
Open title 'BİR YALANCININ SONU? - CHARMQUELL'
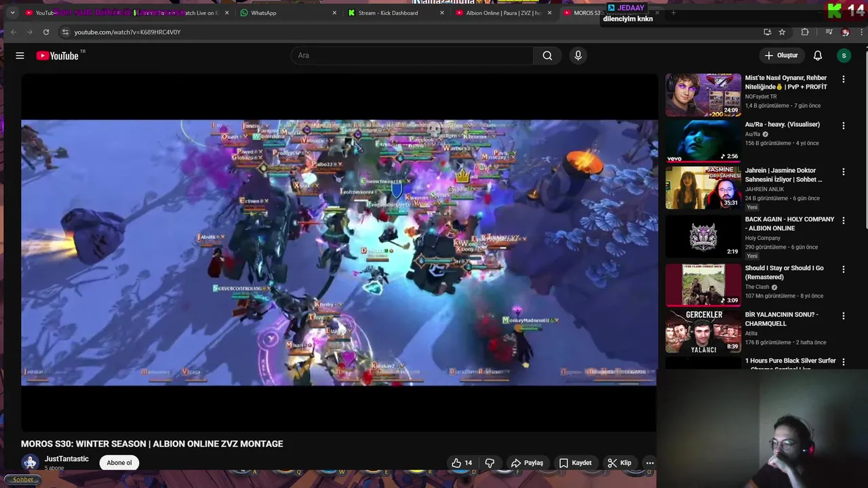coord(782,319)
